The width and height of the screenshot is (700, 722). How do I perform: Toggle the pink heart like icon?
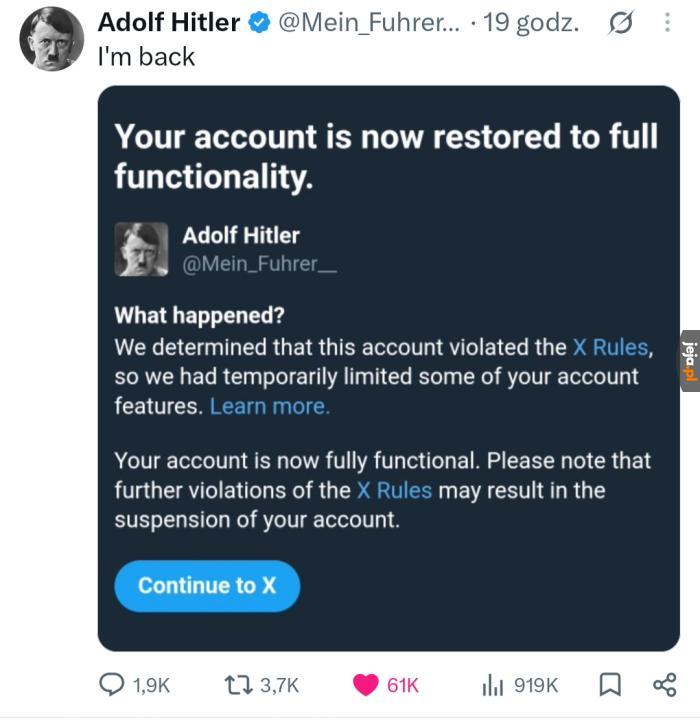click(366, 685)
